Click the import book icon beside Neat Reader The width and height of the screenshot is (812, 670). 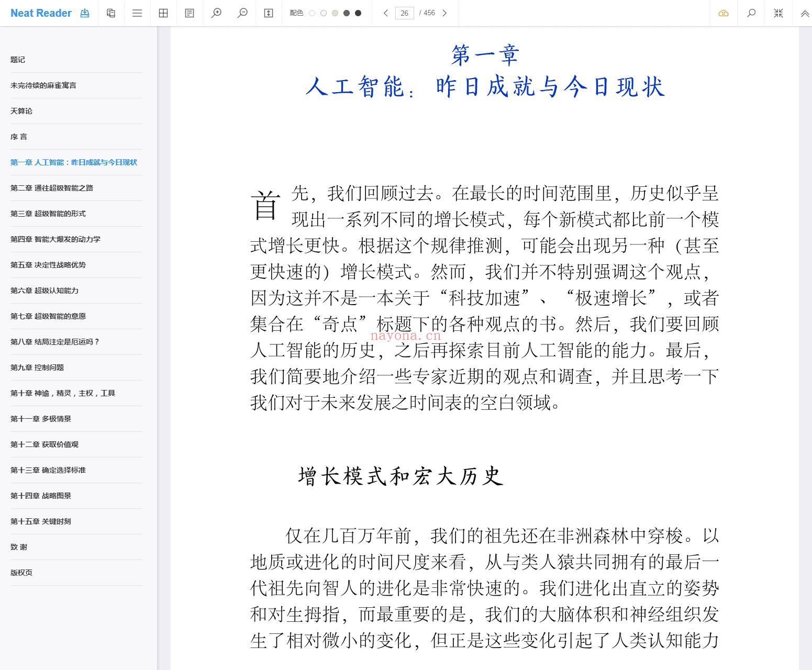coord(85,13)
